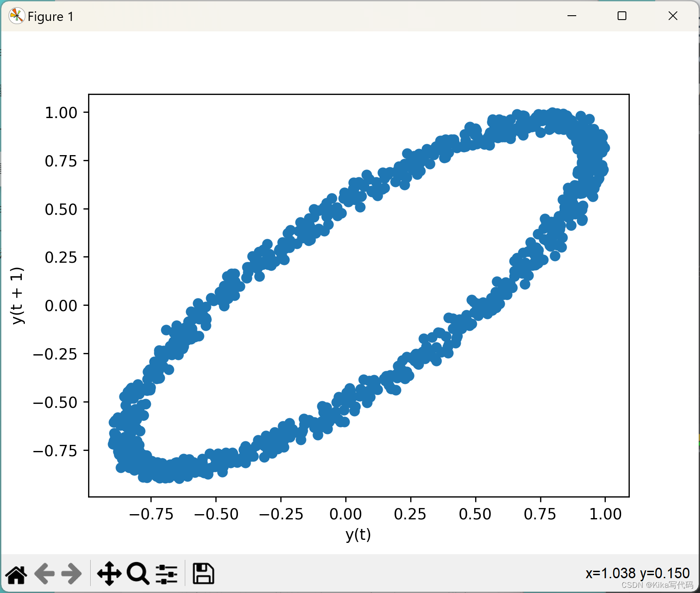Close the Figure 1 window
This screenshot has width=700, height=593.
pos(673,16)
